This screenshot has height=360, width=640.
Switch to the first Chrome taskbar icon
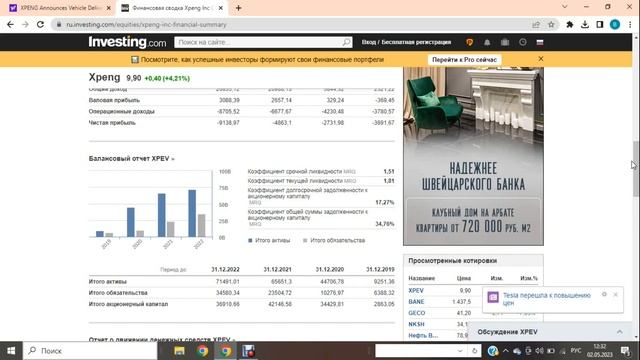[202, 351]
